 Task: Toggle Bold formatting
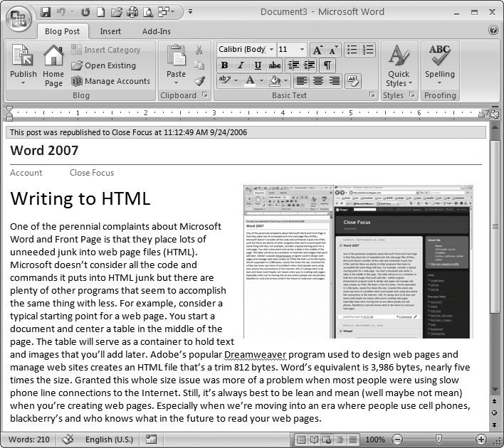[225, 65]
